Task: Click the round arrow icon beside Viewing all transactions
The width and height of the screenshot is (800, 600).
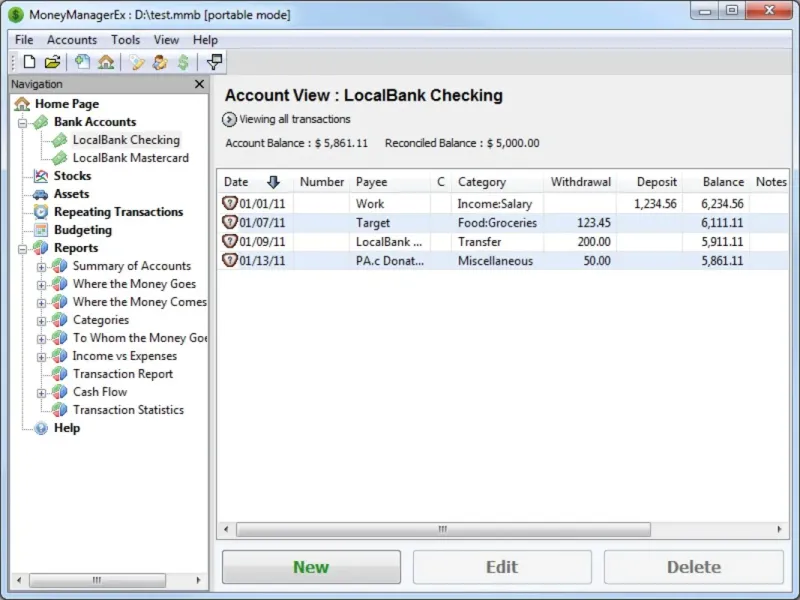Action: (x=229, y=119)
